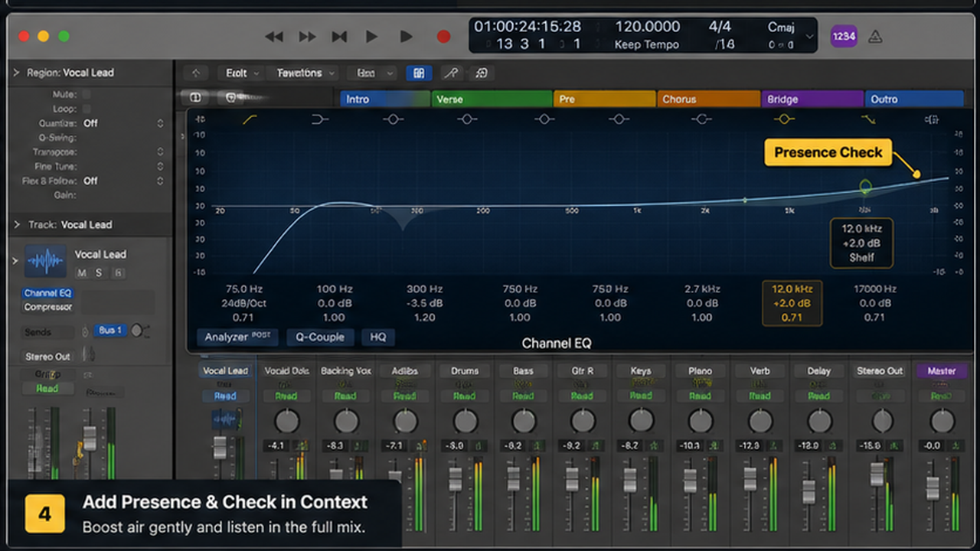Jump to the Pre marker
Image resolution: width=980 pixels, height=551 pixels.
[604, 99]
